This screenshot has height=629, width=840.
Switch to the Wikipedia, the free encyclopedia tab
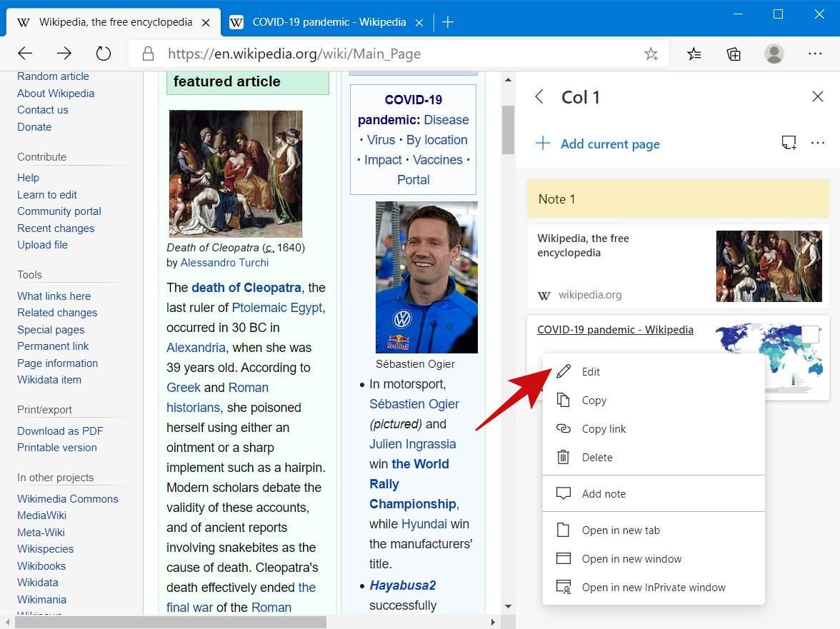113,22
